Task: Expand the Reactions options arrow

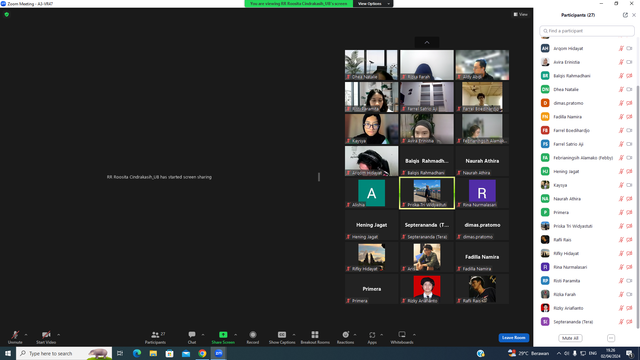Action: (x=355, y=335)
